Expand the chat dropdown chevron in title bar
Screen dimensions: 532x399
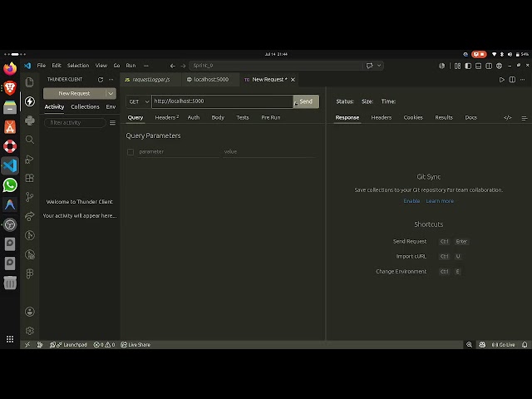pyautogui.click(x=379, y=66)
